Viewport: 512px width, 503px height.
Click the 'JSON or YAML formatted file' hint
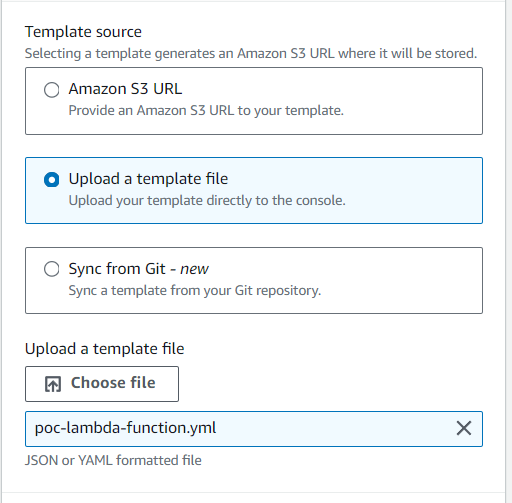pos(113,461)
